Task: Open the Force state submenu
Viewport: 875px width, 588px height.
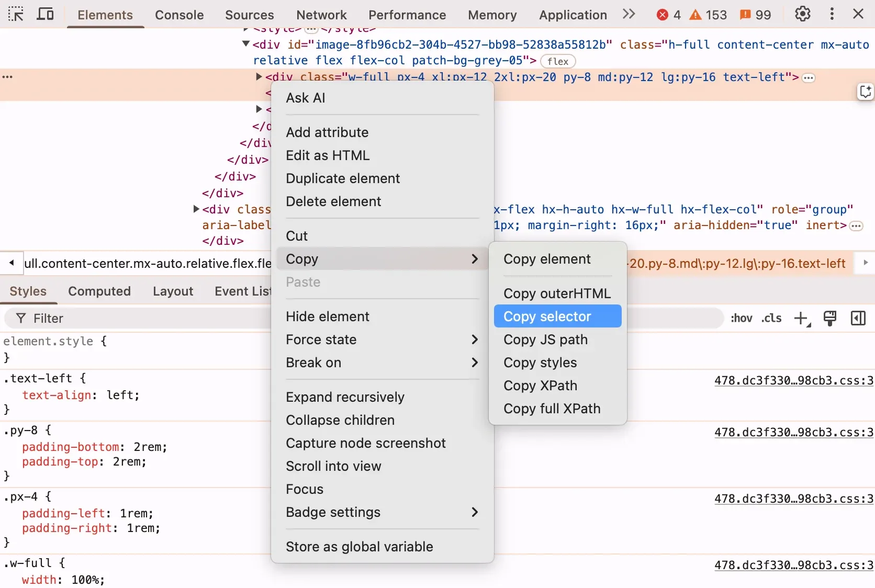Action: tap(383, 340)
